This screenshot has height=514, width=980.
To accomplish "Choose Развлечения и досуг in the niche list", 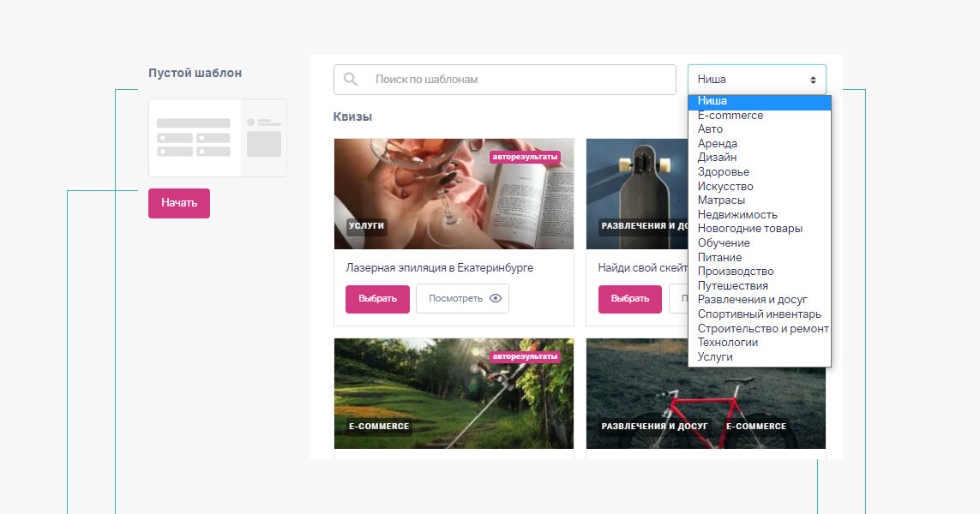I will point(760,300).
